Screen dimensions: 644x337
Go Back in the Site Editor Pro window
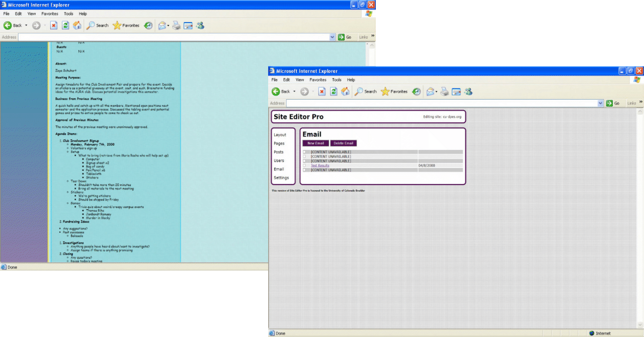(x=281, y=92)
